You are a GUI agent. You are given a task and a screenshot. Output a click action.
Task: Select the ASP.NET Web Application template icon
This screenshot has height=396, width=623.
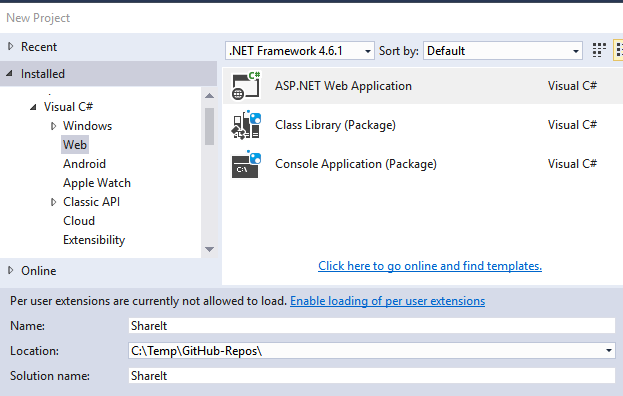pos(246,86)
